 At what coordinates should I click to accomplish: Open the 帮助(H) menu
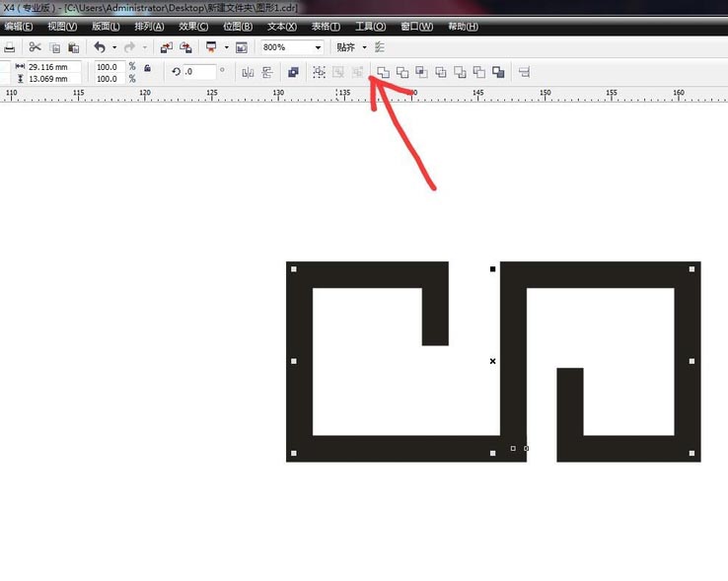(463, 27)
